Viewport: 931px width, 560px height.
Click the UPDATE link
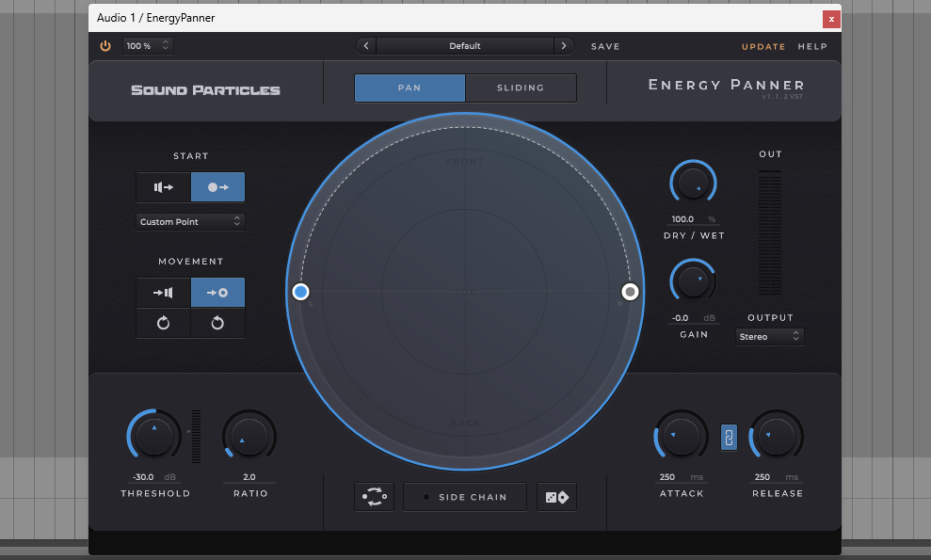point(763,46)
